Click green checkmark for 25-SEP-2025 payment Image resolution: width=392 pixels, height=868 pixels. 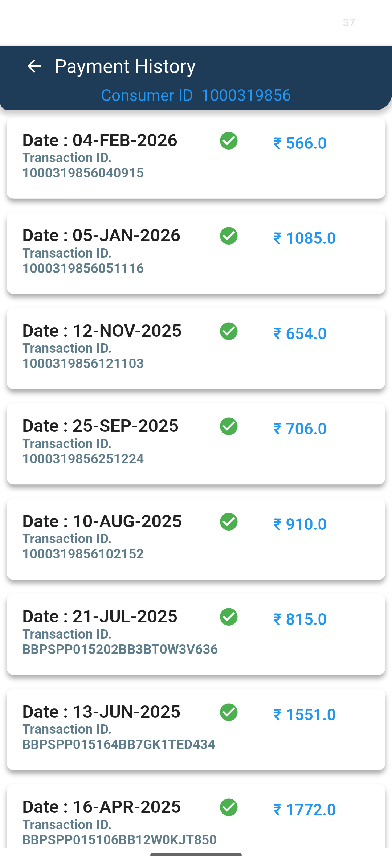pyautogui.click(x=229, y=426)
